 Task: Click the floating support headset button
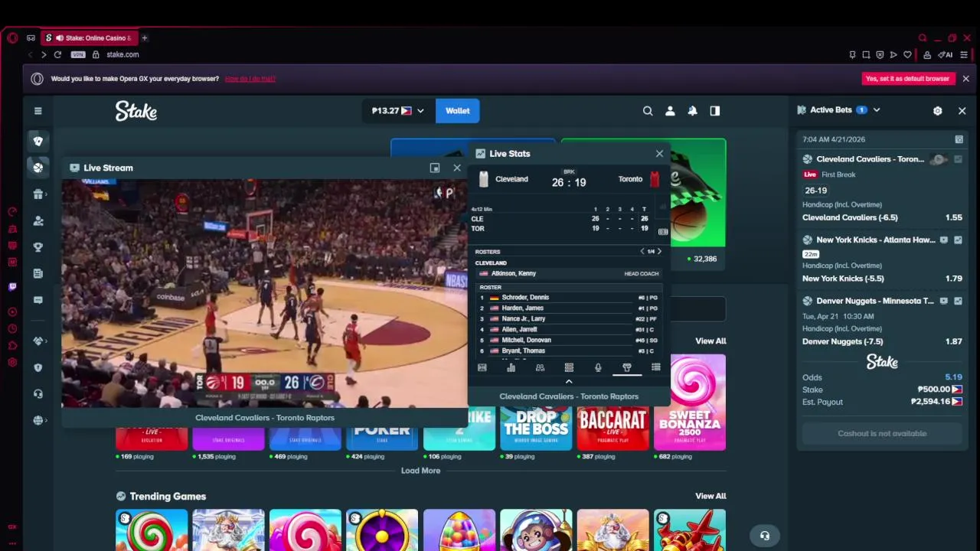(764, 536)
